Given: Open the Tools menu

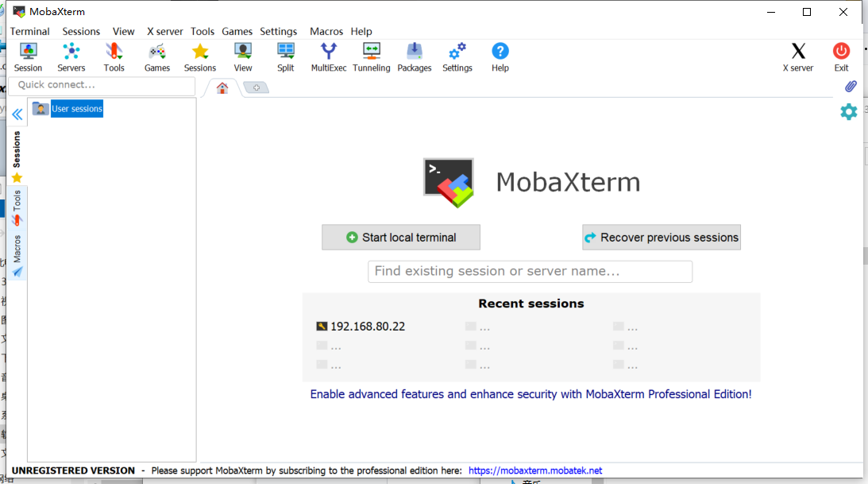Looking at the screenshot, I should click(x=202, y=32).
